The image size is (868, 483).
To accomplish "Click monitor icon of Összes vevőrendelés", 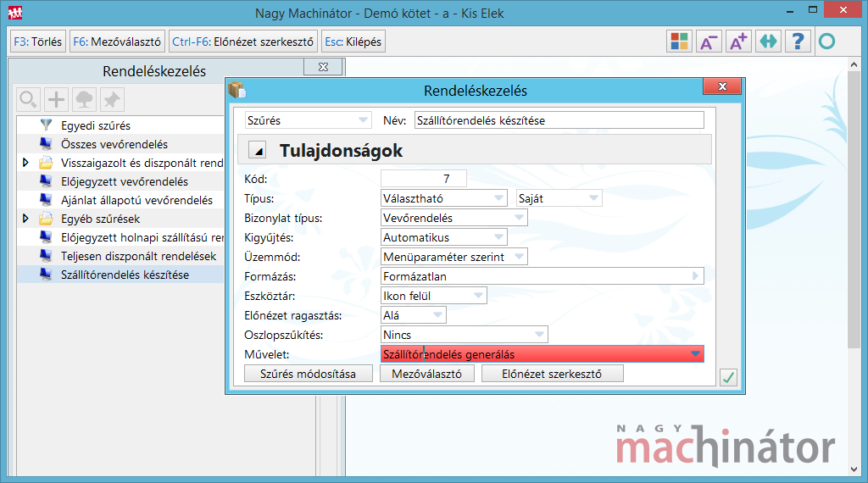I will [46, 144].
